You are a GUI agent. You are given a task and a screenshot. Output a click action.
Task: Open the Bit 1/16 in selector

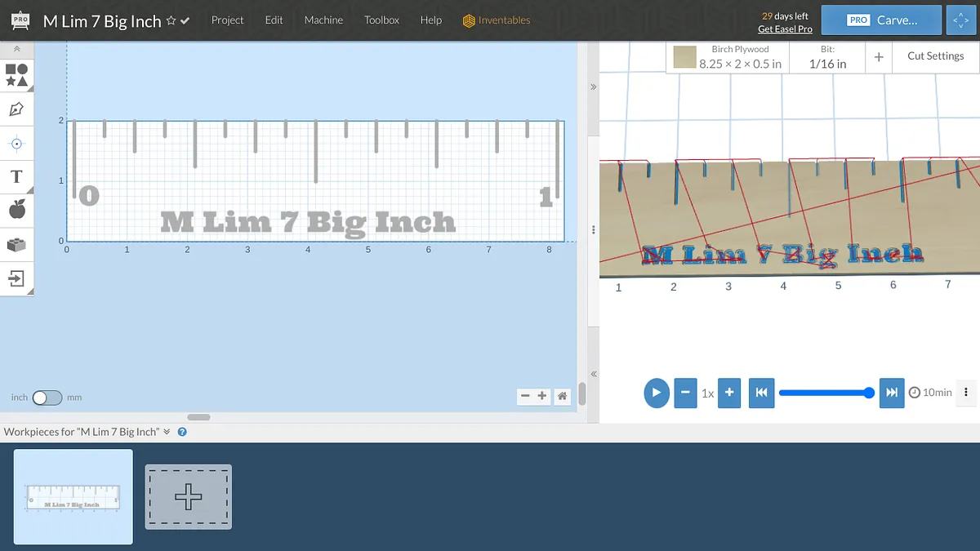pyautogui.click(x=827, y=57)
